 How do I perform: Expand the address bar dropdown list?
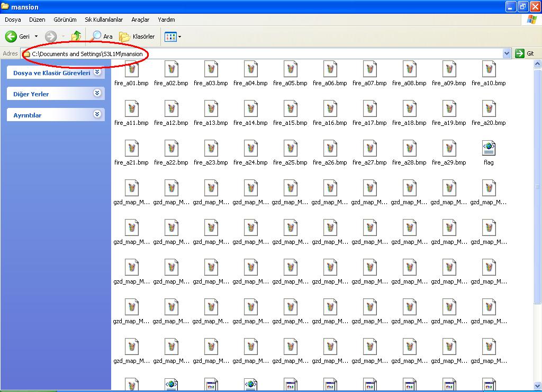click(x=507, y=53)
